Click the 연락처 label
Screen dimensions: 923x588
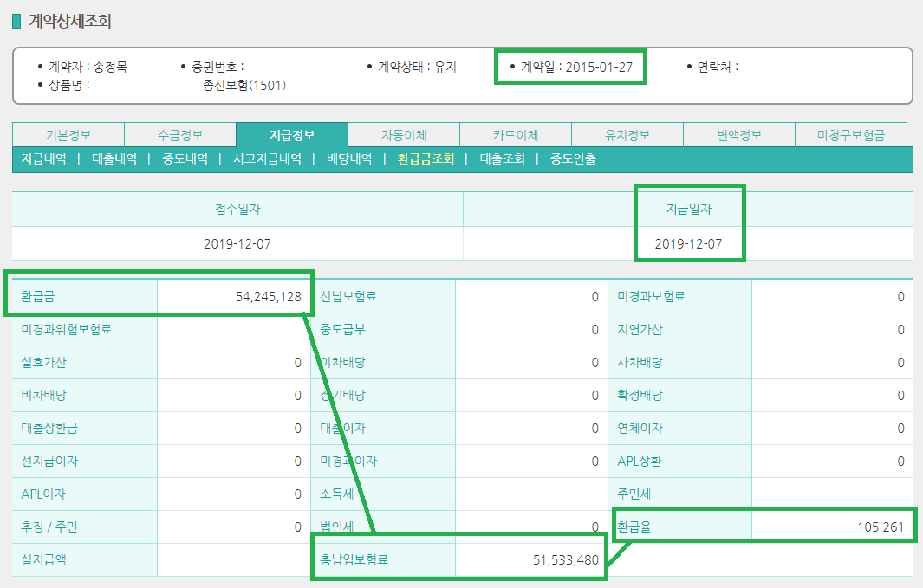click(718, 67)
